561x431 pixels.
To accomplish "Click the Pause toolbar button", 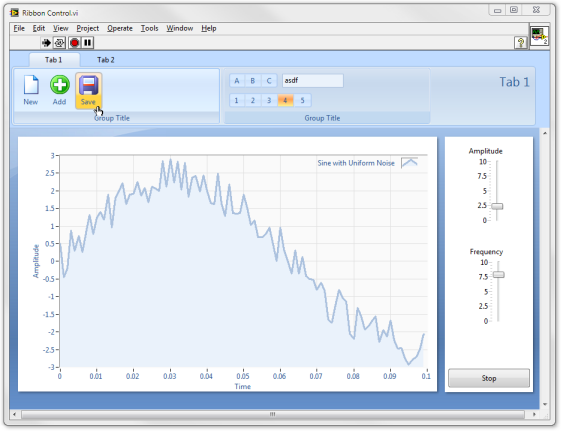I will pyautogui.click(x=87, y=43).
